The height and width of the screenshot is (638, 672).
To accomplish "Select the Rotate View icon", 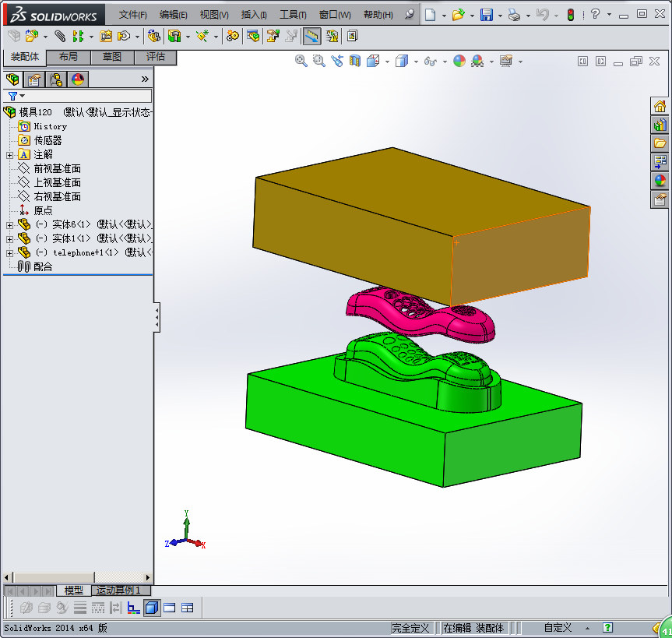I will (336, 61).
